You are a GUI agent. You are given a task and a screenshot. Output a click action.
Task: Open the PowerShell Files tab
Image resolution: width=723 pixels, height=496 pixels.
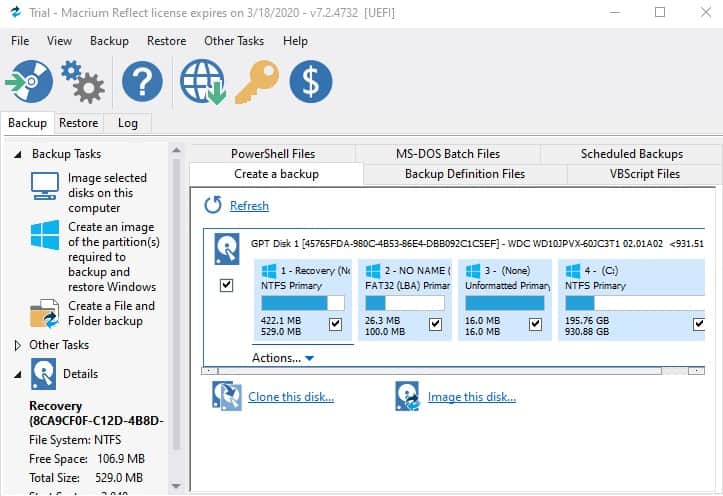pyautogui.click(x=273, y=154)
